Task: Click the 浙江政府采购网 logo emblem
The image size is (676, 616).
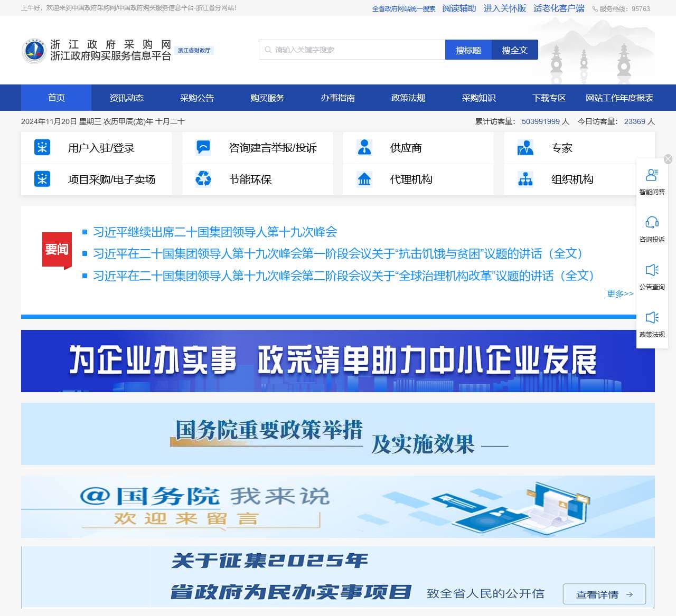Action: click(35, 51)
